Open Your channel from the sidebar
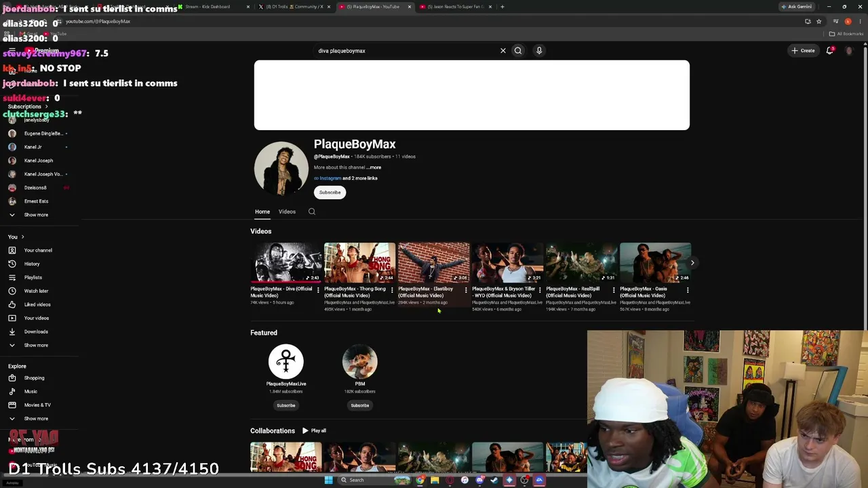 tap(38, 250)
